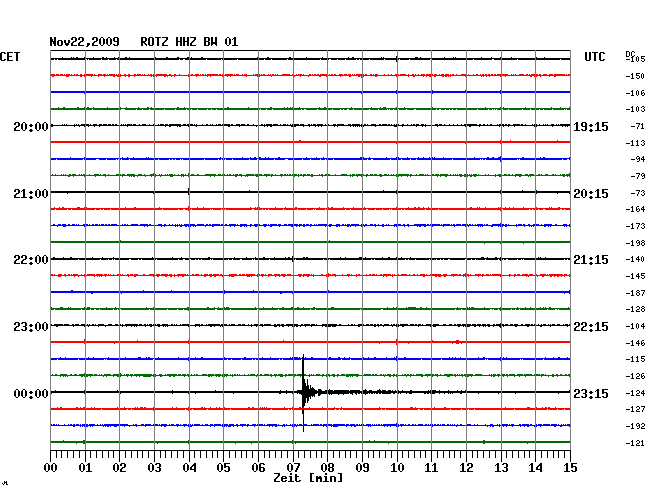This screenshot has height=494, width=650.
Task: Select DC offset value -128
Action: (635, 309)
